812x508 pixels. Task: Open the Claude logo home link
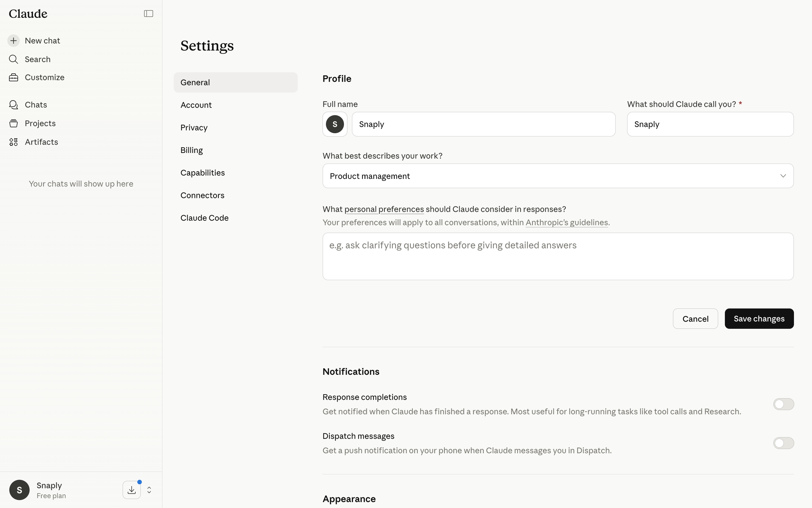(28, 14)
